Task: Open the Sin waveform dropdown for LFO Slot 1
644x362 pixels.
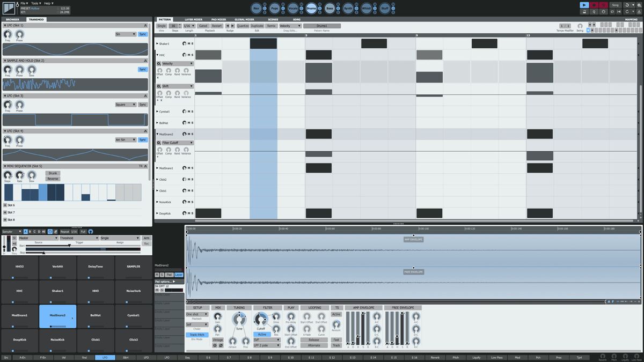Action: pyautogui.click(x=126, y=34)
